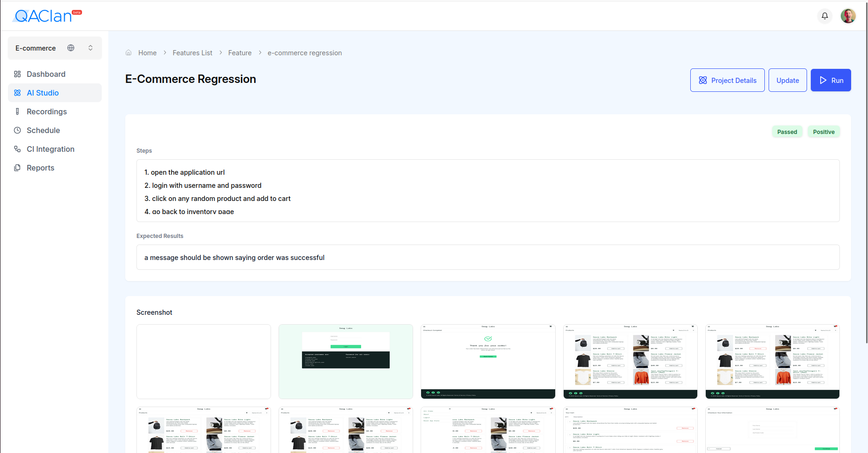Click the page vertical scrollbar

(867, 173)
